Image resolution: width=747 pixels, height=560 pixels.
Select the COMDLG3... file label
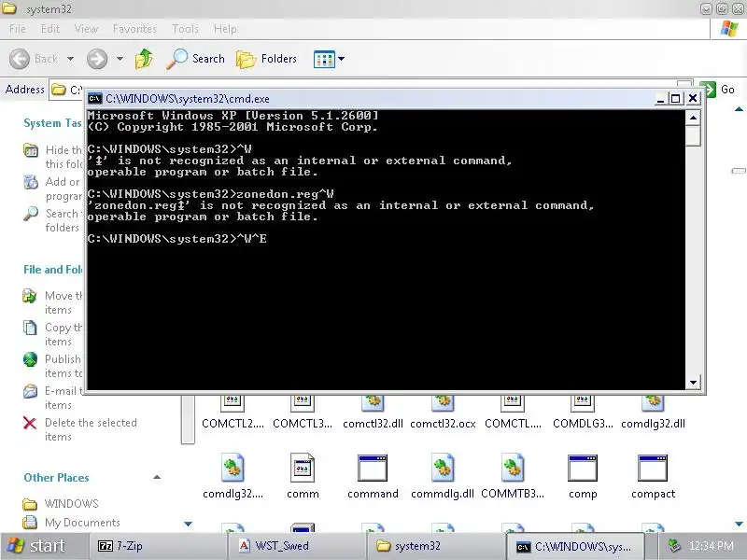point(583,424)
